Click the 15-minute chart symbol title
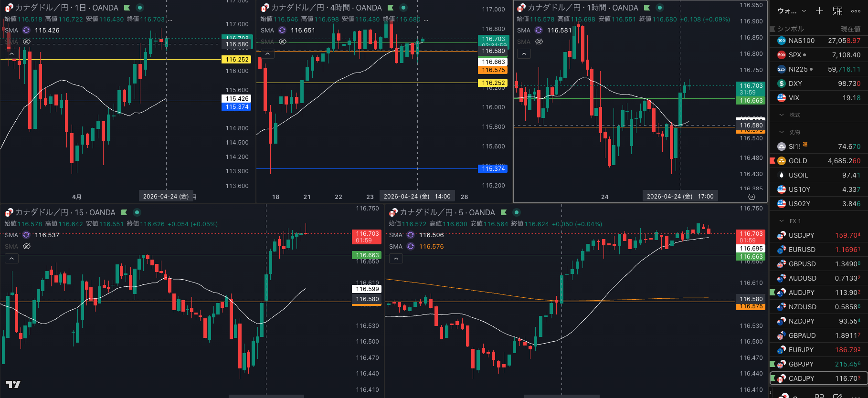Screen dimensions: 868x398 65,212
